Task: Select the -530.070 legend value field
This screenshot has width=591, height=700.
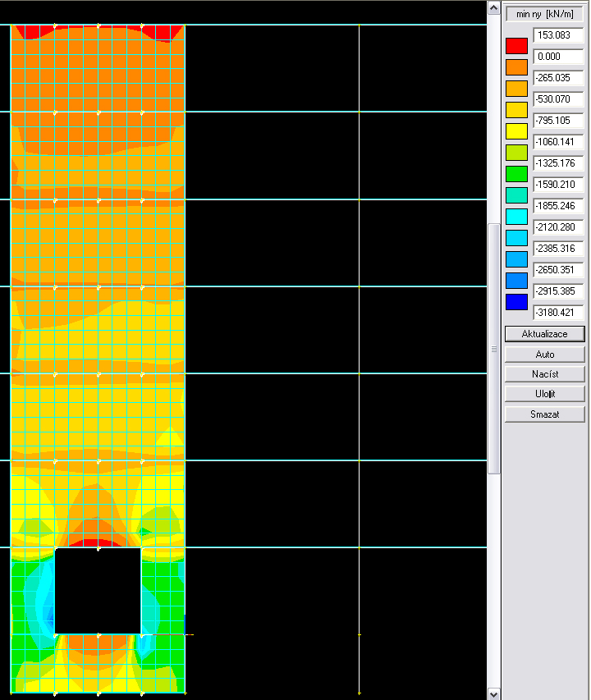Action: click(x=558, y=99)
